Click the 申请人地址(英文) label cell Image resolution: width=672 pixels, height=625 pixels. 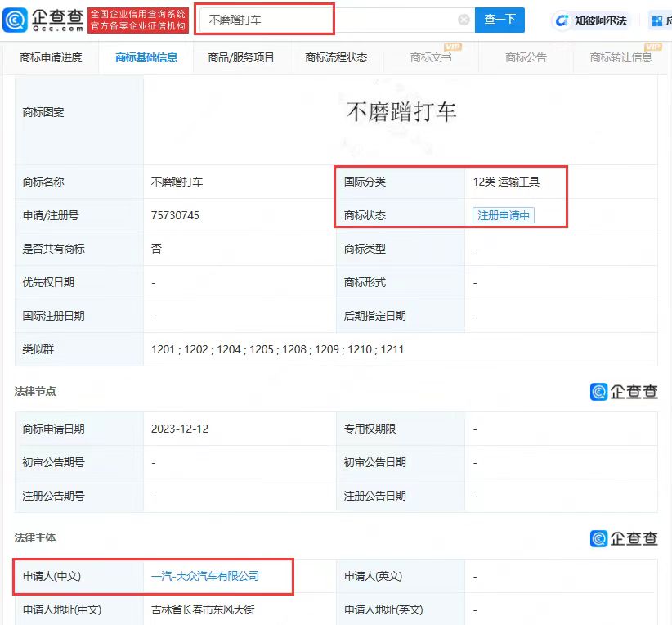coord(401,609)
